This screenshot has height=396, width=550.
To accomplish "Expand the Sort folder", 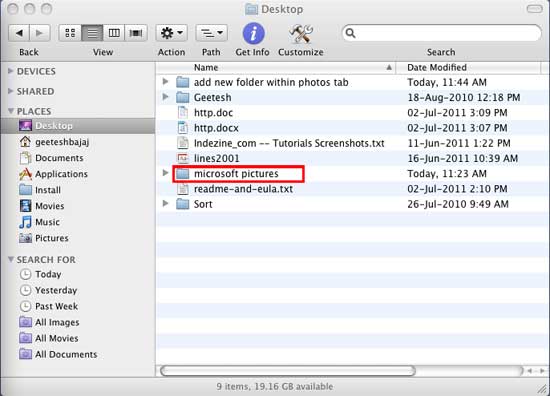I will pyautogui.click(x=165, y=203).
